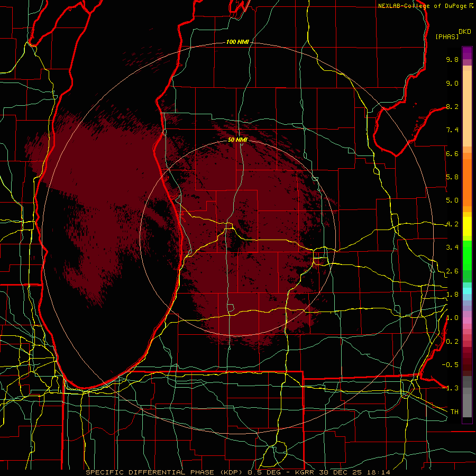Click the 4.2 value on the color scale
Image resolution: width=476 pixels, height=476 pixels.
452,224
